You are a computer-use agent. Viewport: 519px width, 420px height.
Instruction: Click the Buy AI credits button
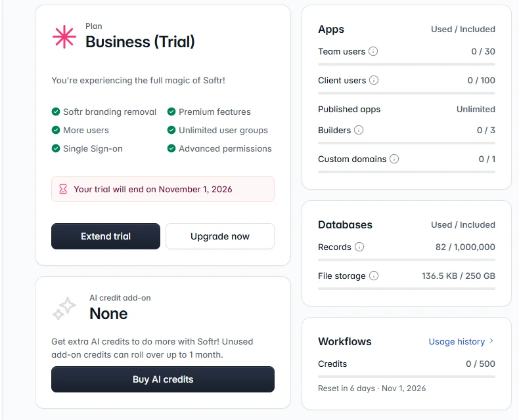pyautogui.click(x=163, y=379)
